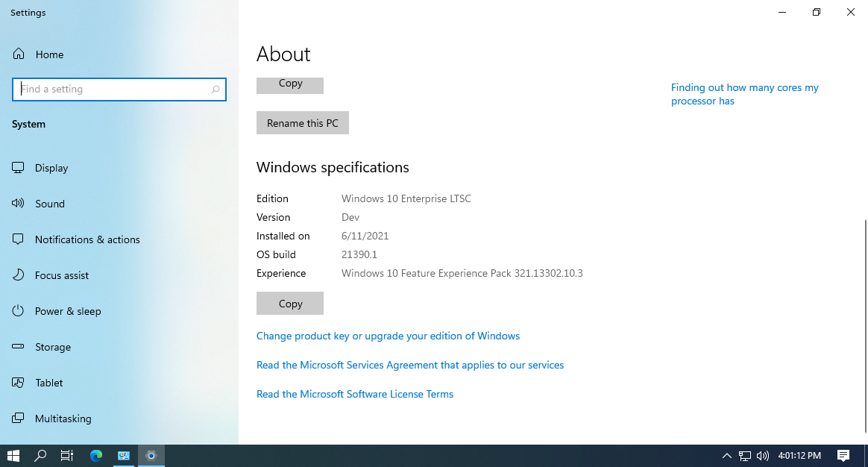This screenshot has width=868, height=467.
Task: Show hidden system tray icons
Action: (x=727, y=455)
